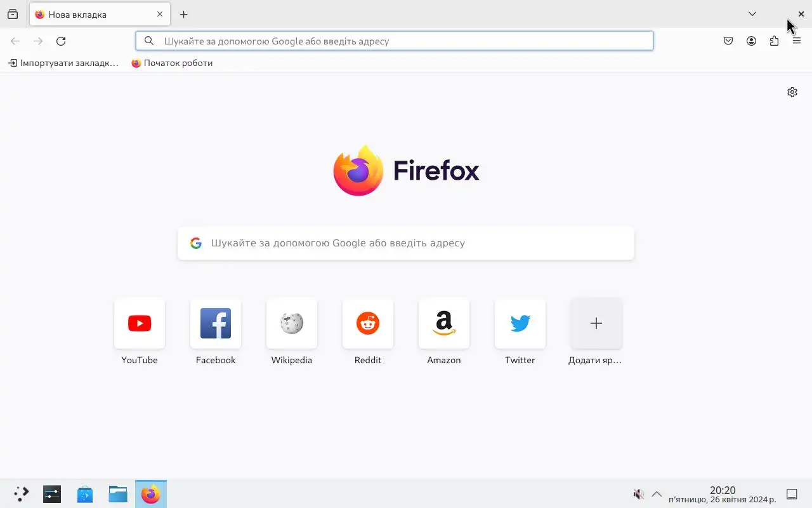The width and height of the screenshot is (812, 508).
Task: Open the YouTube shortcut tile
Action: (140, 323)
